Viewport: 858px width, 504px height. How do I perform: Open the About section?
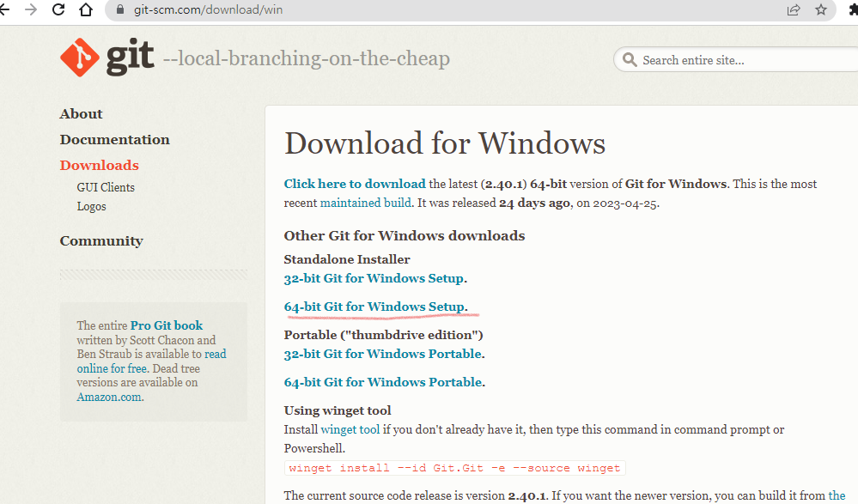pyautogui.click(x=81, y=114)
